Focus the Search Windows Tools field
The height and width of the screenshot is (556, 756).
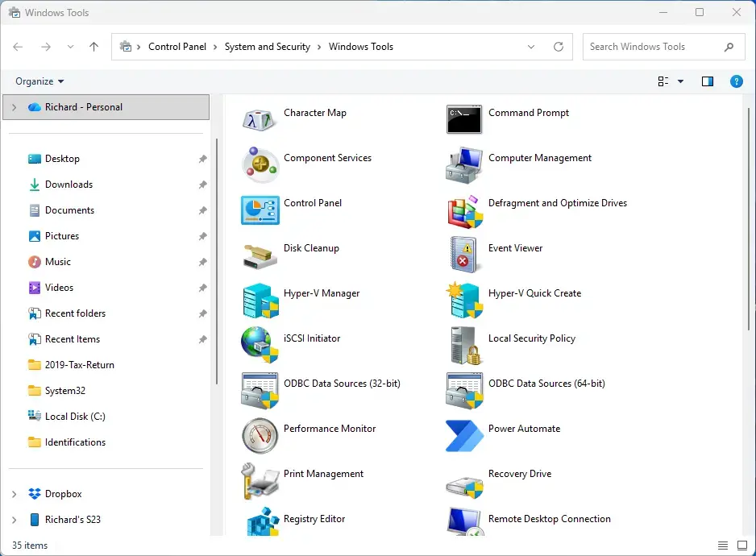point(663,47)
